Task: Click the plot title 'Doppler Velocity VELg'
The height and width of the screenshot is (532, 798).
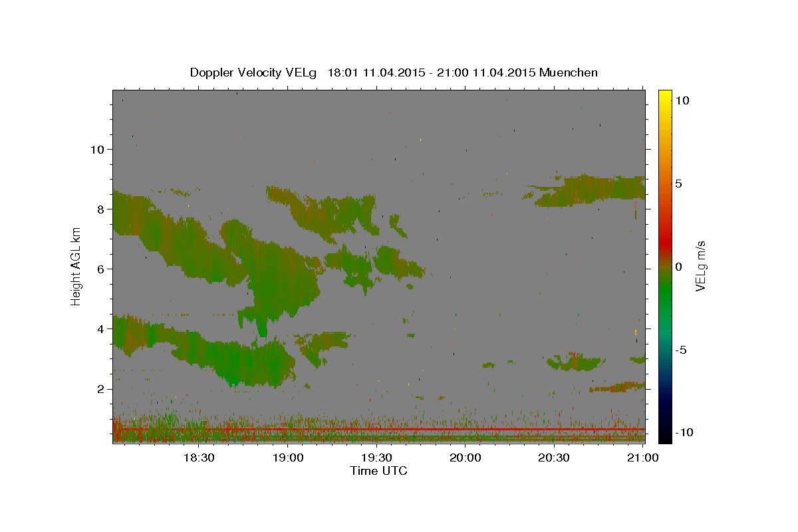Action: pyautogui.click(x=253, y=72)
